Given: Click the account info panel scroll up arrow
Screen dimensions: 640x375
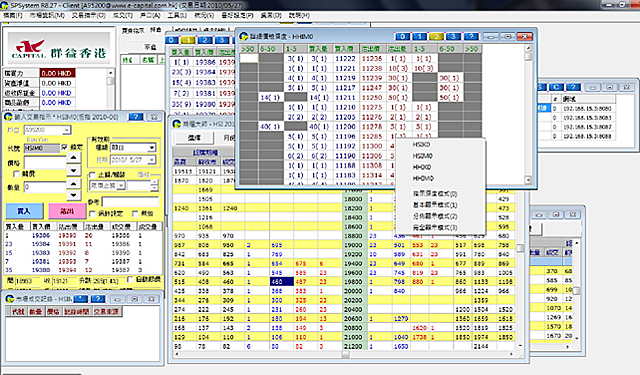Looking at the screenshot, I should tap(111, 73).
